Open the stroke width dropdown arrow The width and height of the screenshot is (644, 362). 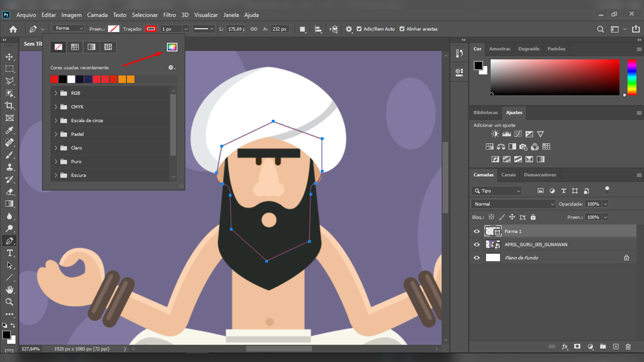tap(186, 29)
